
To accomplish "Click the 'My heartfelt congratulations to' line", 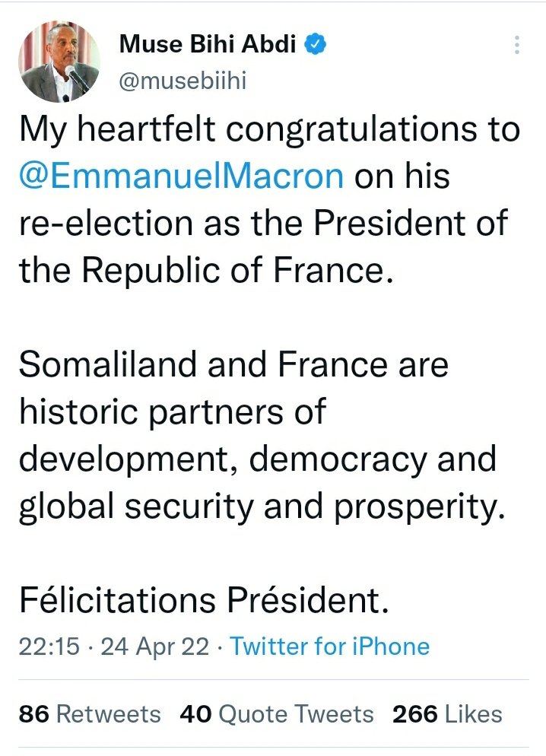I will (269, 130).
